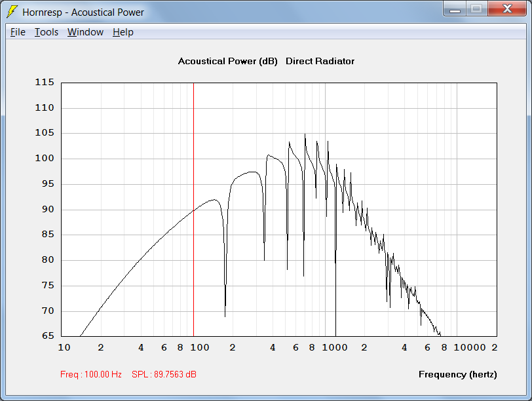
Task: Click the 105 dB y-axis label
Action: coord(45,132)
